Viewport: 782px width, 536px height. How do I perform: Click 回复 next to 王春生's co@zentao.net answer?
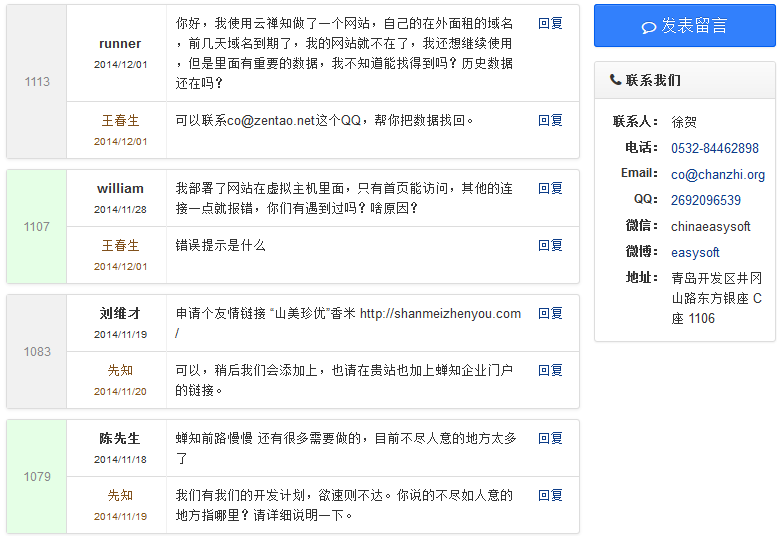pyautogui.click(x=550, y=120)
